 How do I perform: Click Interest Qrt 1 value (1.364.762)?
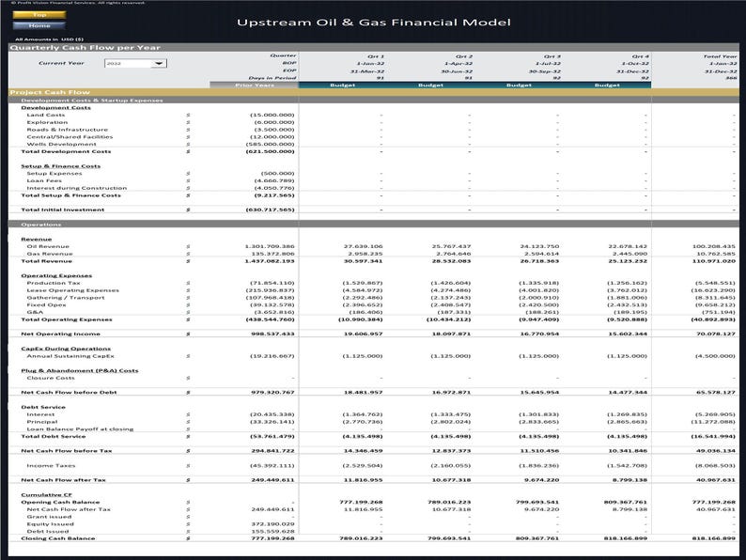point(363,414)
